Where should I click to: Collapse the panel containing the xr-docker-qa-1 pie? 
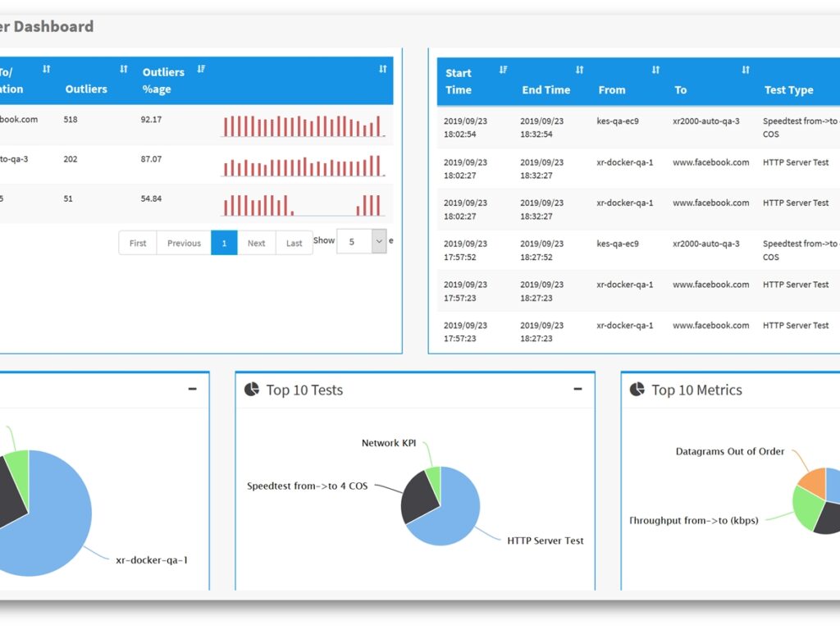point(192,390)
